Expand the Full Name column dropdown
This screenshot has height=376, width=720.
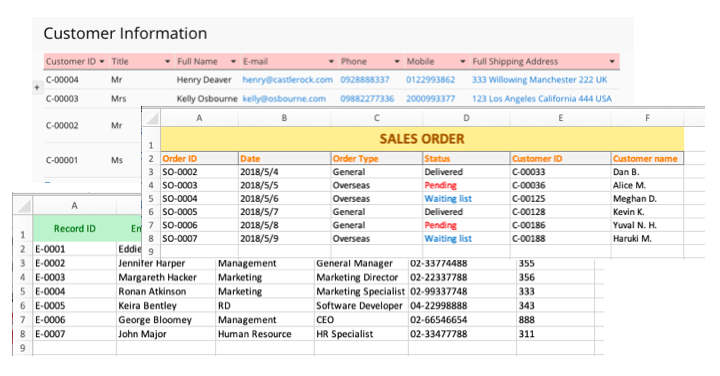233,62
